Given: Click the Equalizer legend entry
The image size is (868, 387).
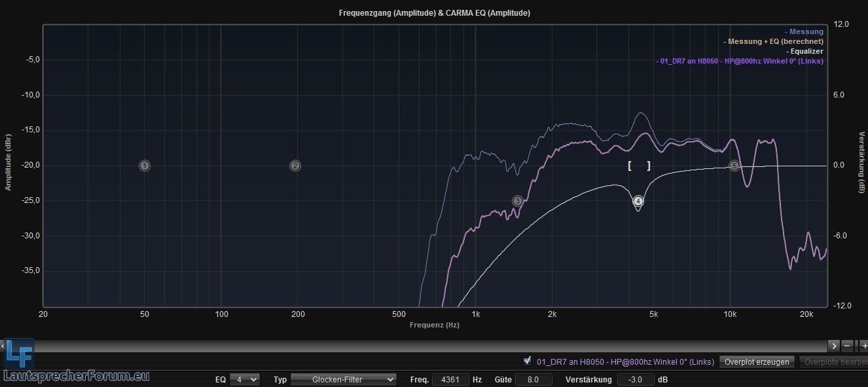Looking at the screenshot, I should pos(805,51).
